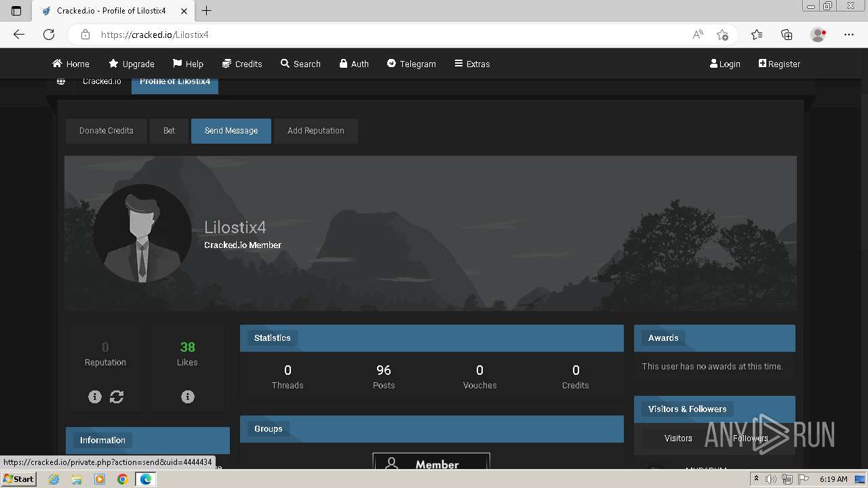Click the taskbar clock 6:19 AM
This screenshot has height=488, width=868.
point(833,479)
